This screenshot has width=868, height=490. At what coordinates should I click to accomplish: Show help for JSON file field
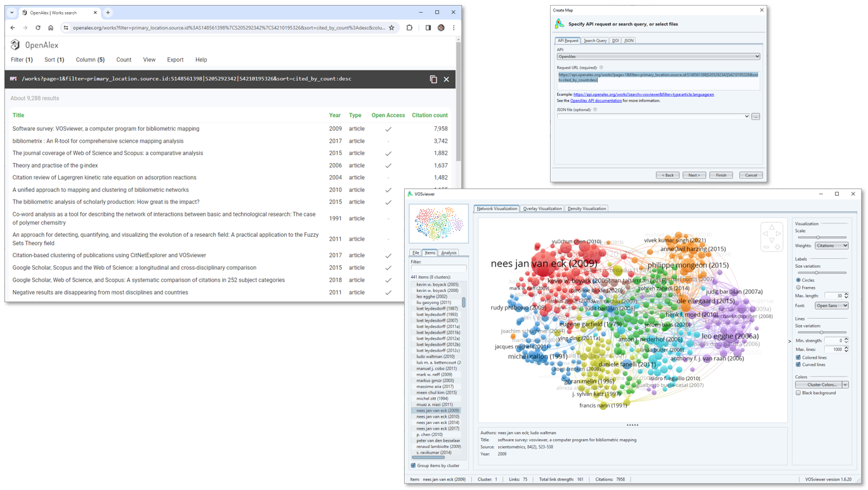595,110
